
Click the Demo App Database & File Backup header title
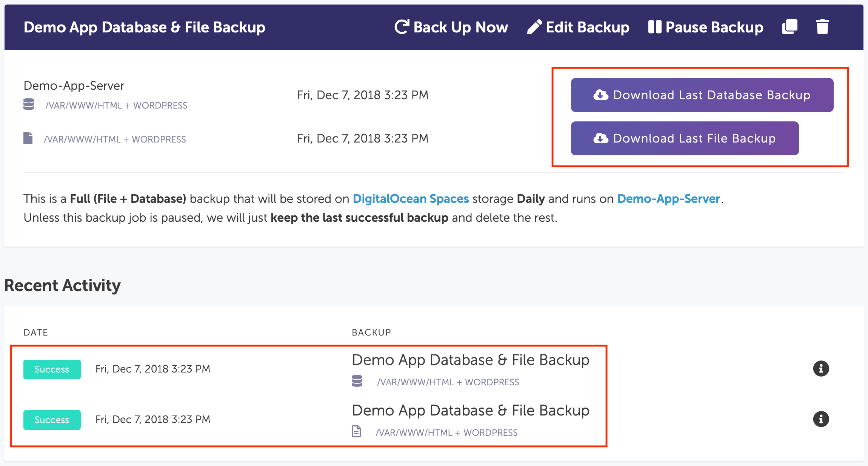click(145, 27)
